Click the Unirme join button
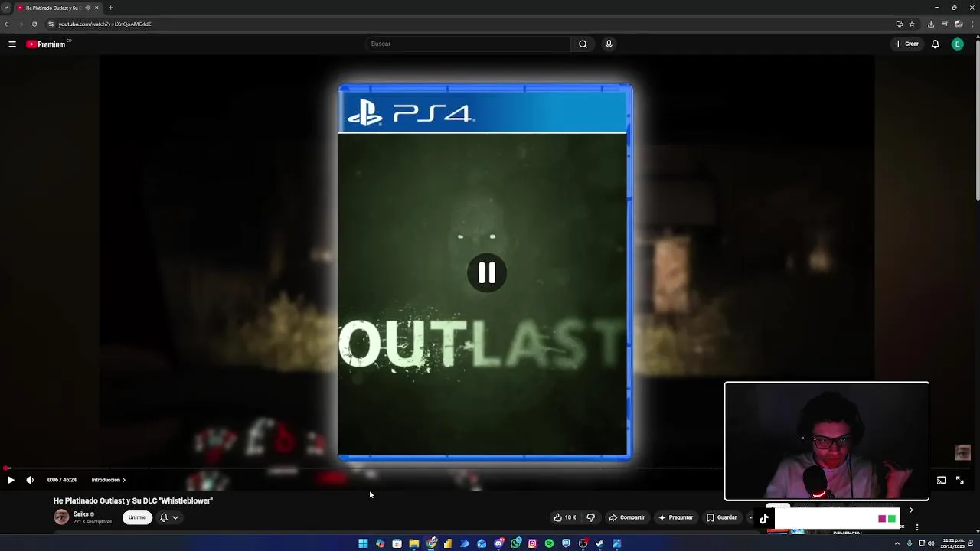 click(x=137, y=517)
